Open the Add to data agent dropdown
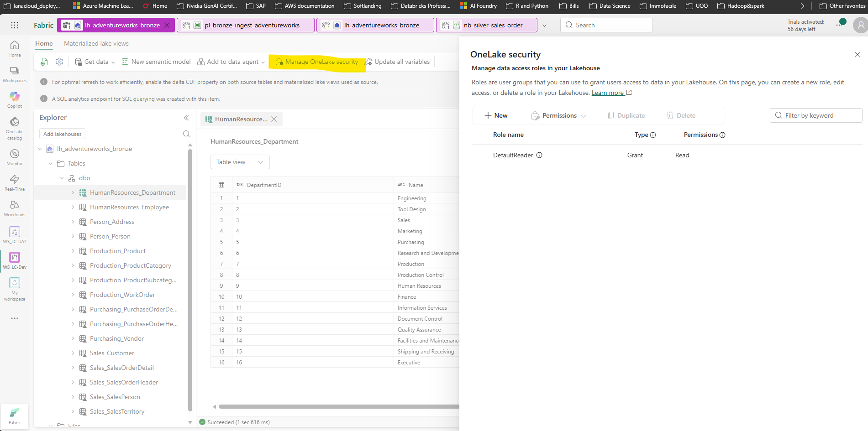 (x=231, y=62)
